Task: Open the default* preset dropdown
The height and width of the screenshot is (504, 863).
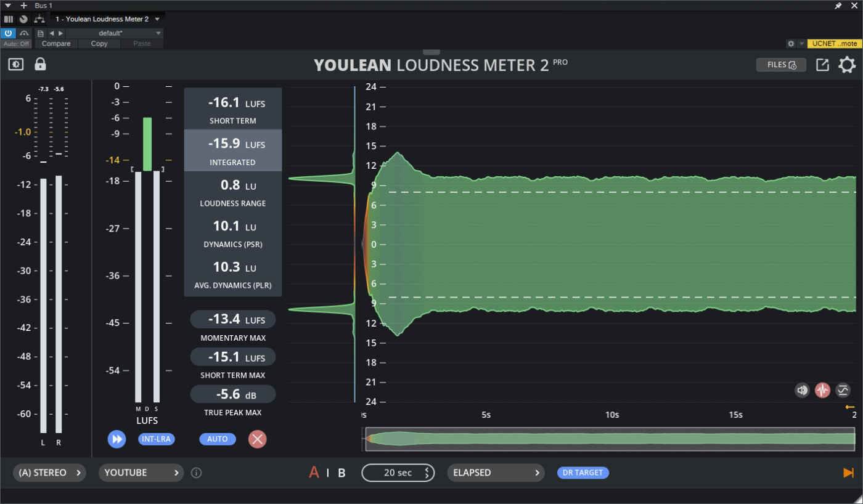Action: pyautogui.click(x=114, y=33)
